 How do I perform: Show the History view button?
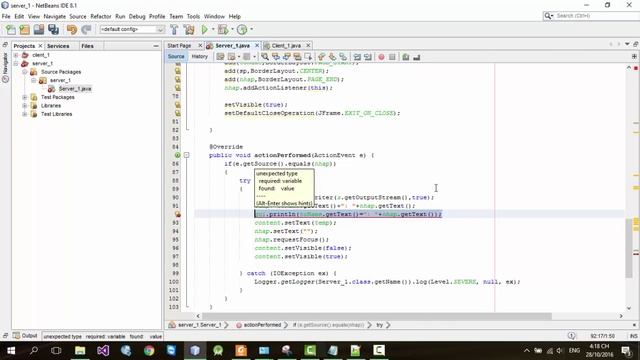(x=200, y=57)
